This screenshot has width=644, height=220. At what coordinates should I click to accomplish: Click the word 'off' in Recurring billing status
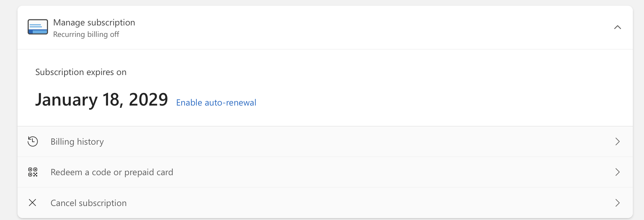click(114, 34)
